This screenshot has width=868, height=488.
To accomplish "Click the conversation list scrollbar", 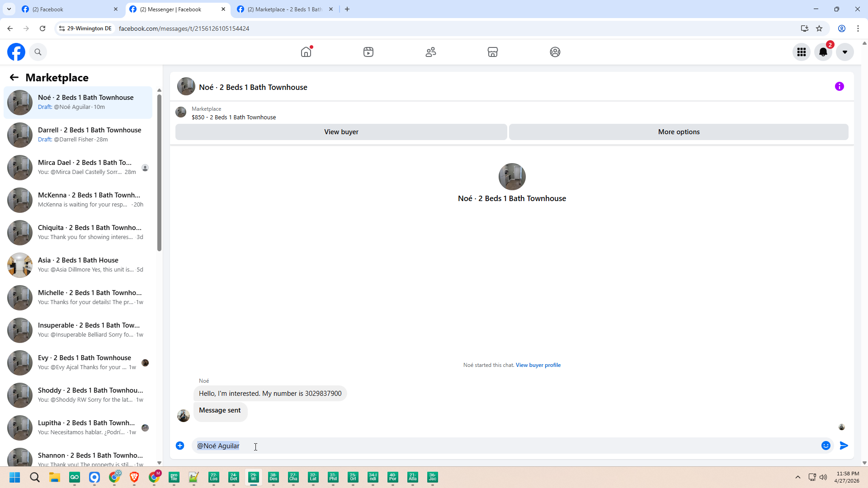I will click(x=159, y=172).
